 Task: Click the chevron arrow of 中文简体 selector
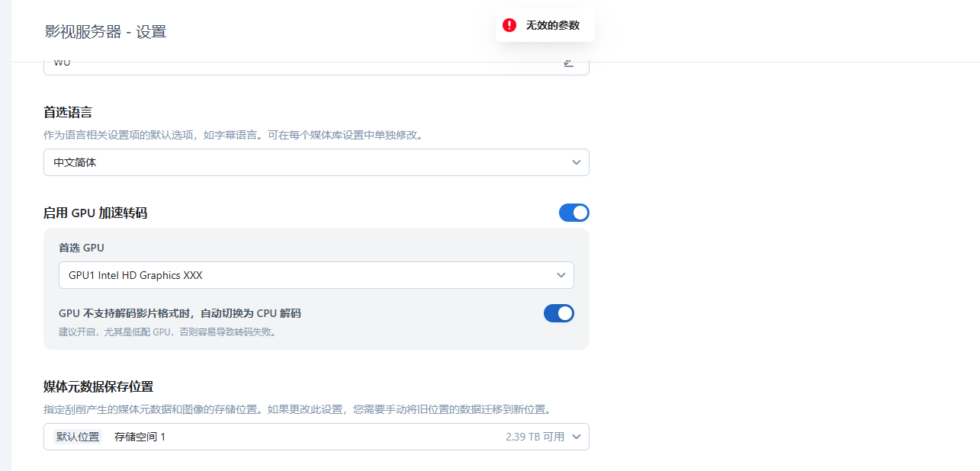pos(576,162)
